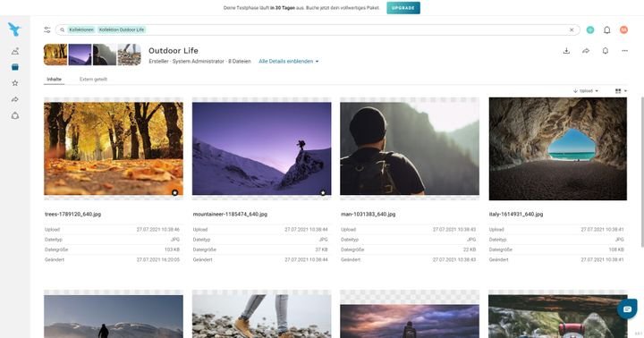This screenshot has height=338, width=644.
Task: Click purple header preview thumbnail of collection
Action: tap(80, 55)
